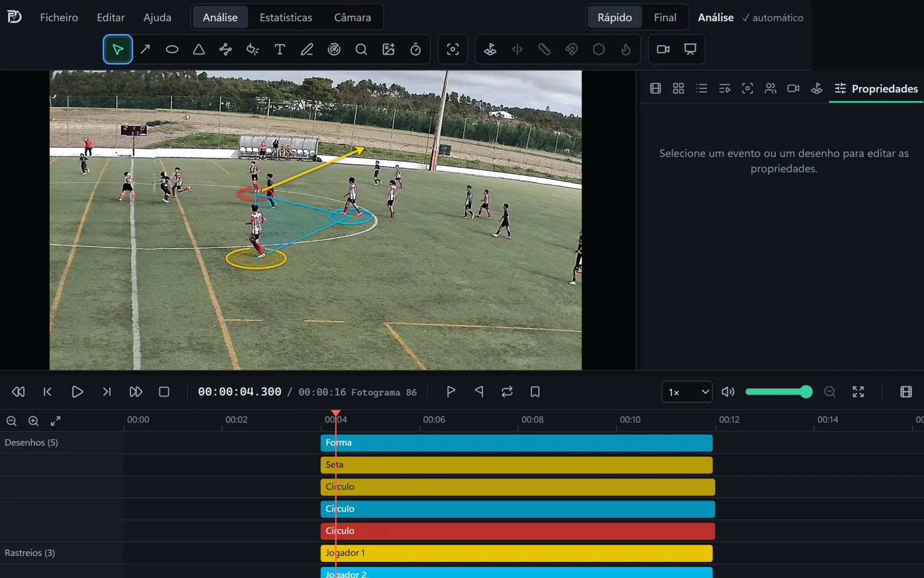Open the Ficheiro menu
Screen dimensions: 924x578
(59, 17)
